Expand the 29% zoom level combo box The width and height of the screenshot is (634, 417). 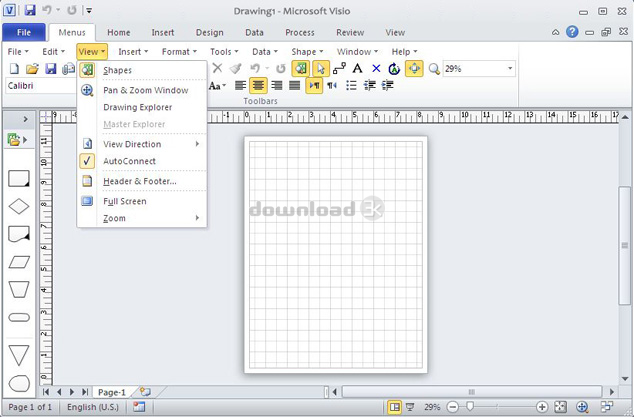pyautogui.click(x=510, y=69)
